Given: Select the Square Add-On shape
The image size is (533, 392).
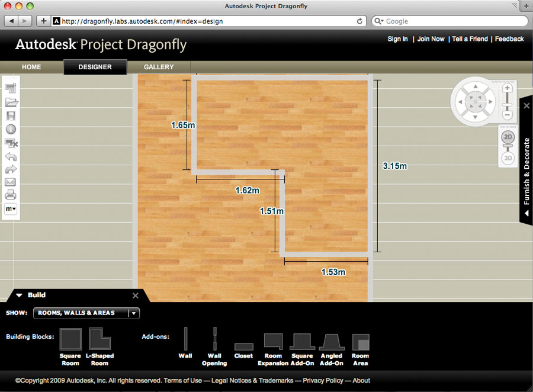Looking at the screenshot, I should [302, 349].
